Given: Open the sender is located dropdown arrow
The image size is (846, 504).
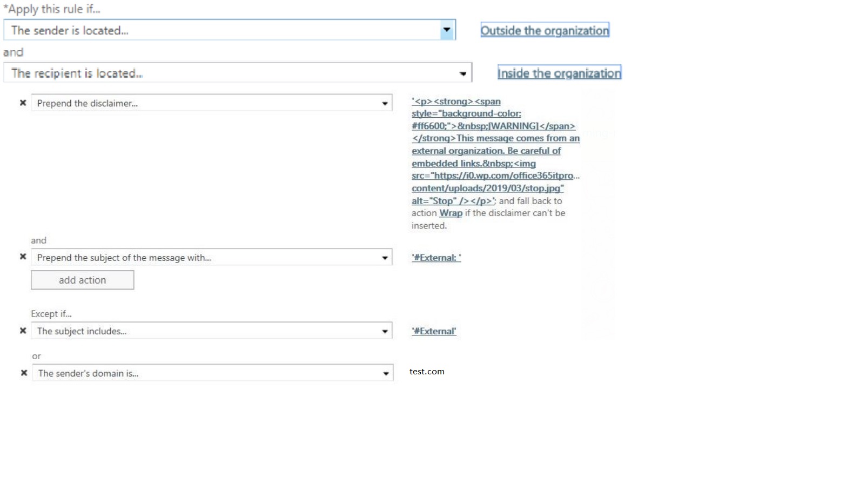Looking at the screenshot, I should pos(447,30).
